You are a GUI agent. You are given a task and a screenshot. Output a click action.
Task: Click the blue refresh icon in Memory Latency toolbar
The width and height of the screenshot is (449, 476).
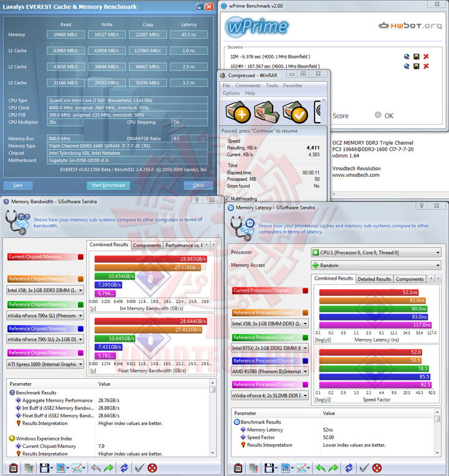pos(349,468)
